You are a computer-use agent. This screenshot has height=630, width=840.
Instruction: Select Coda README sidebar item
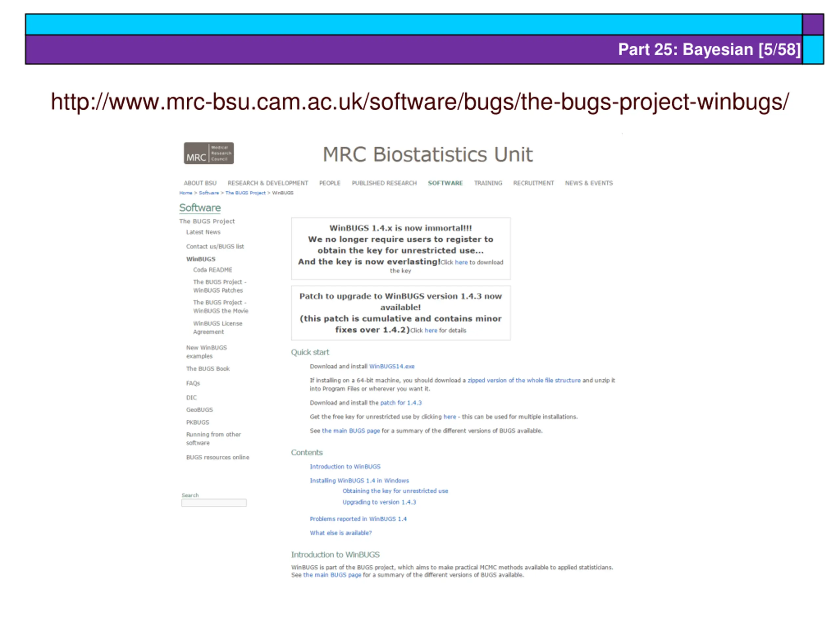[x=212, y=270]
